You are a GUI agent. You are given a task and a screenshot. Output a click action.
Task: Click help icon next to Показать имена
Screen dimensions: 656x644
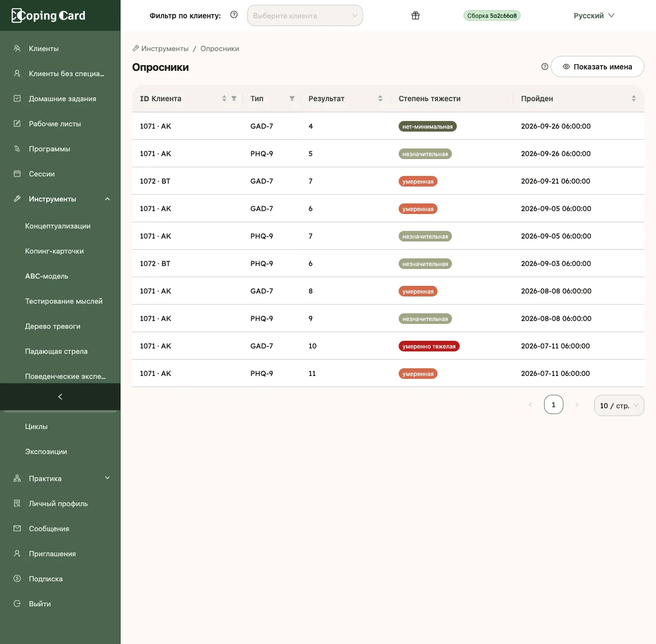pyautogui.click(x=545, y=67)
